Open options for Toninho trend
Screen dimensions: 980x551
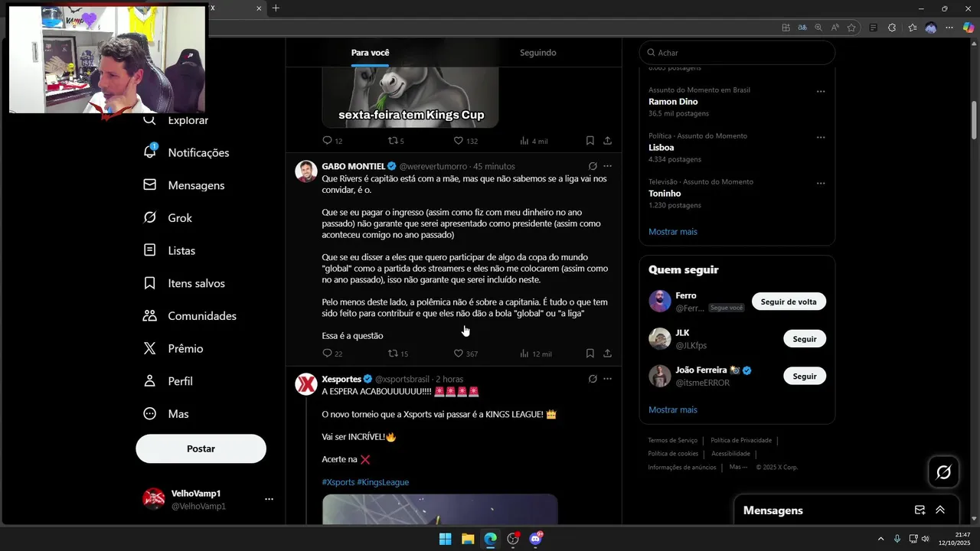point(821,183)
